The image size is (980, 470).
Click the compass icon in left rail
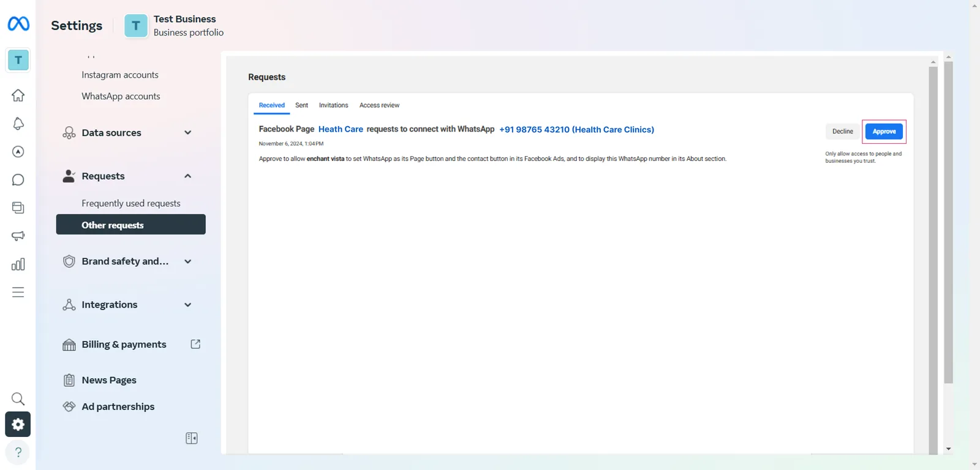click(18, 152)
